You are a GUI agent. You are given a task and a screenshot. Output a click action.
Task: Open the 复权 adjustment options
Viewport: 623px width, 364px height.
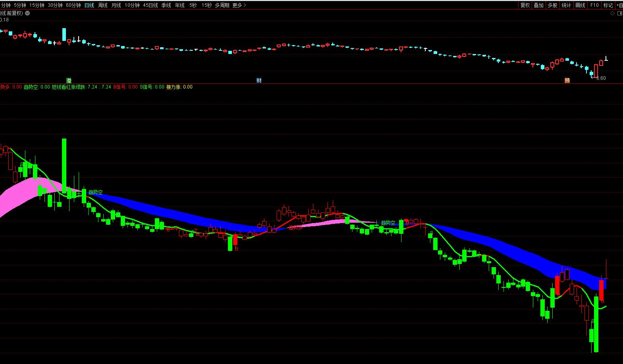(x=525, y=5)
